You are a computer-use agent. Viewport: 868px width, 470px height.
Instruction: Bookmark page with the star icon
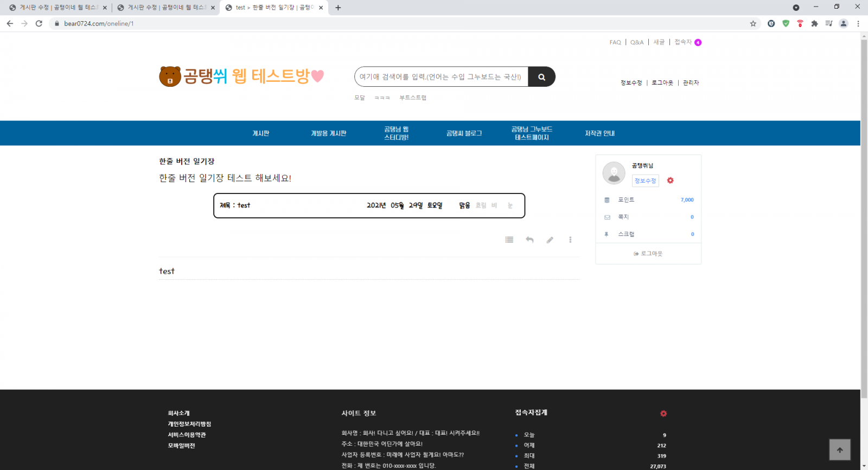click(753, 23)
